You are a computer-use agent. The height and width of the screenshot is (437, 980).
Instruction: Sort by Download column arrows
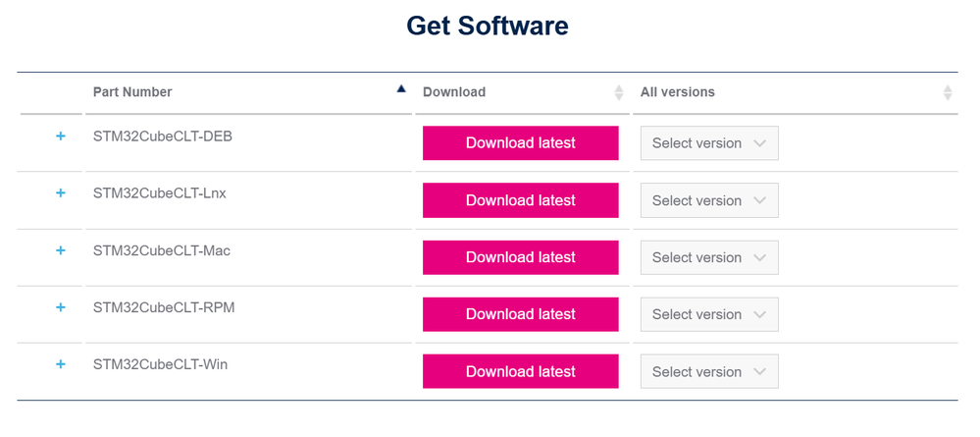point(619,92)
